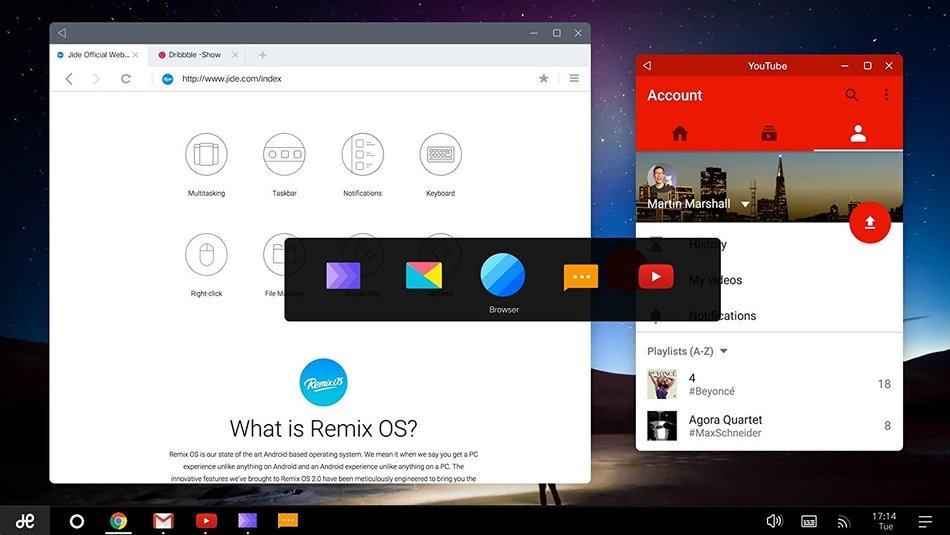The image size is (950, 535).
Task: Open YouTube search
Action: pyautogui.click(x=852, y=95)
